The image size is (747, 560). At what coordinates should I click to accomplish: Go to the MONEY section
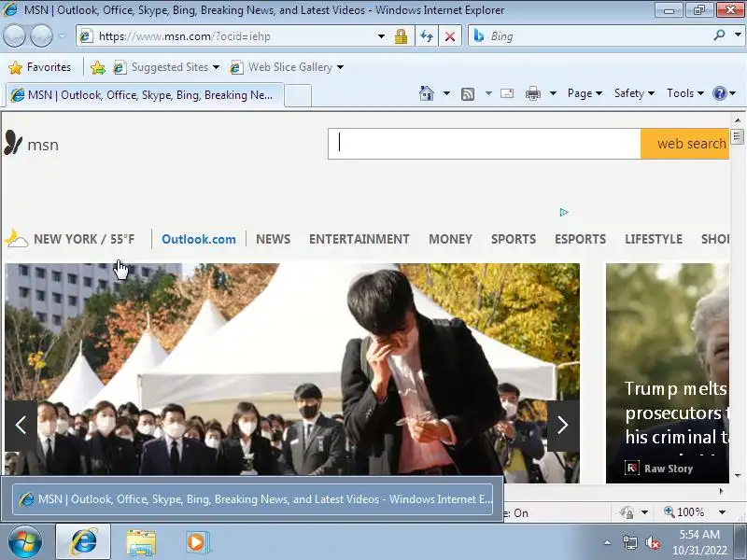tap(450, 239)
